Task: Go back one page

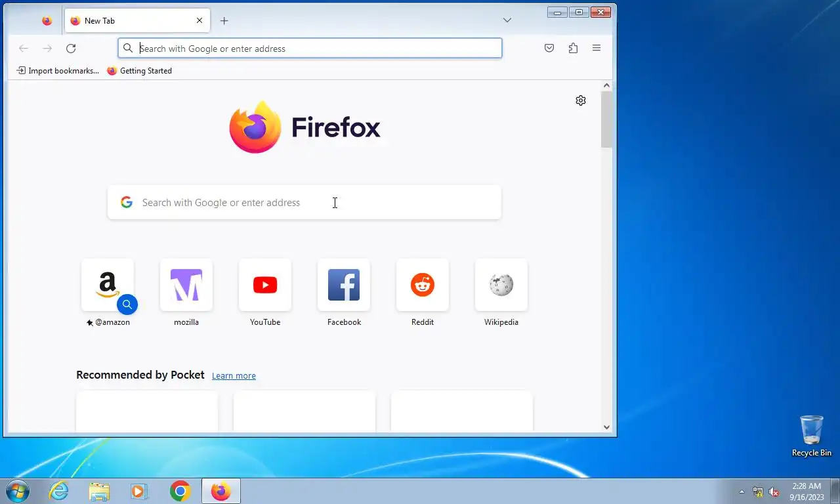Action: (24, 48)
